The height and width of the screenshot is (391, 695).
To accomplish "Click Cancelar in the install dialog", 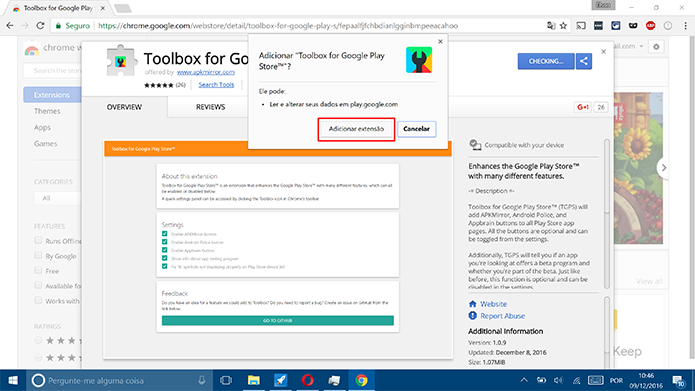I will pyautogui.click(x=416, y=129).
